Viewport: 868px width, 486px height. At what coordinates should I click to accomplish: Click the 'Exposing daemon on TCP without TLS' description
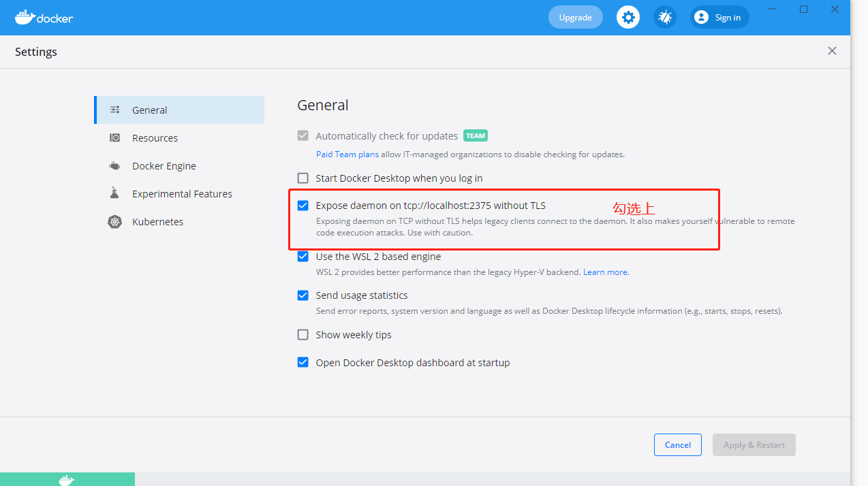[x=555, y=227]
